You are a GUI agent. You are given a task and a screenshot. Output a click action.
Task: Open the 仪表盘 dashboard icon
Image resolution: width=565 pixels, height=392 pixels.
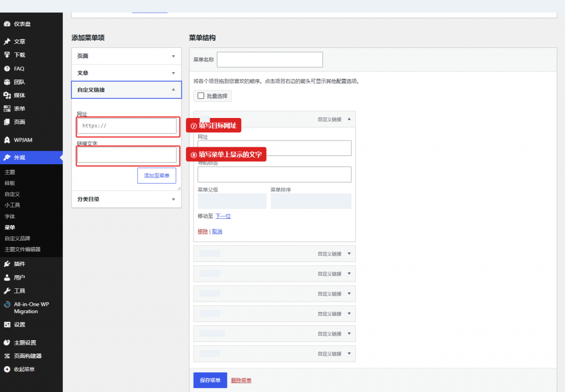pos(7,24)
